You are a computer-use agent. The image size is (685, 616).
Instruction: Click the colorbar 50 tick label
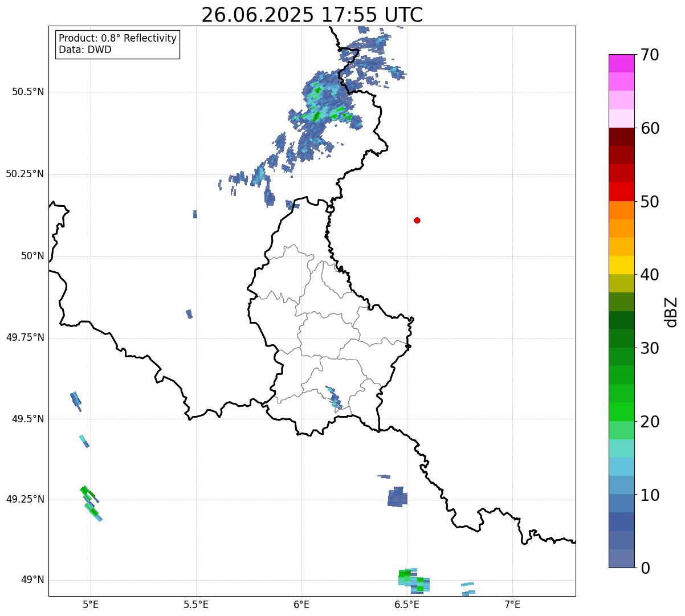(650, 202)
